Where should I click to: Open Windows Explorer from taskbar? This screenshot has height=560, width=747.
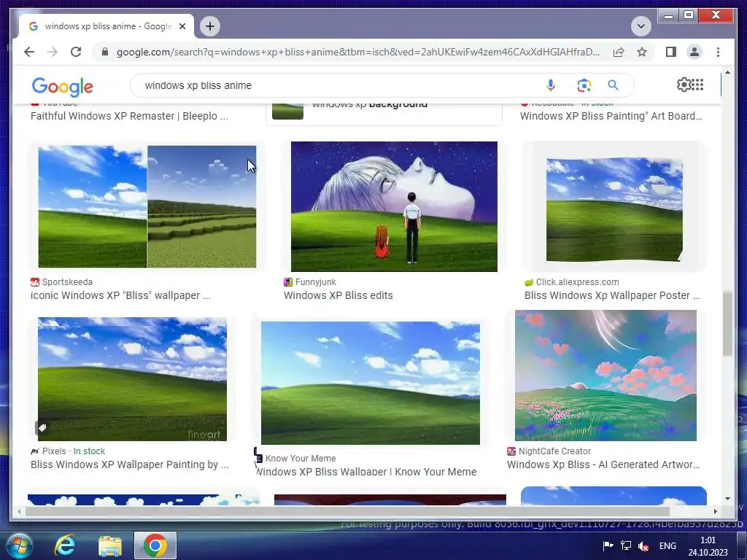(110, 545)
